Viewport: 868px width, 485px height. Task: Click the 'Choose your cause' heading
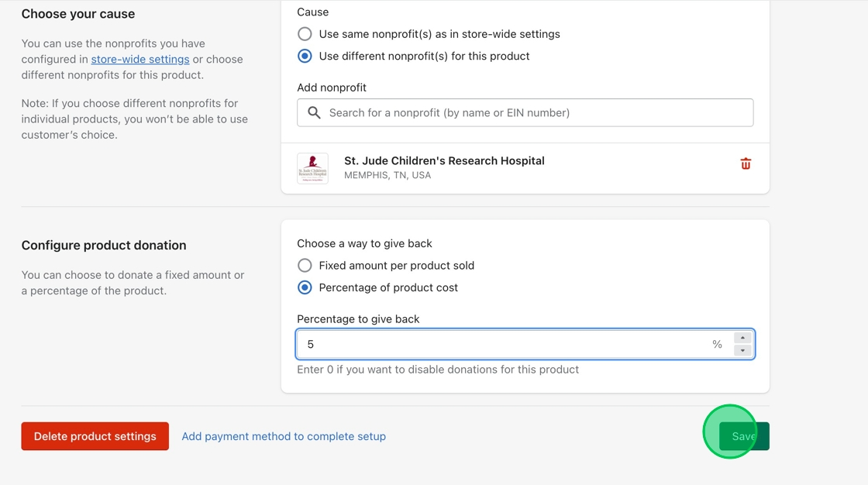tap(78, 14)
